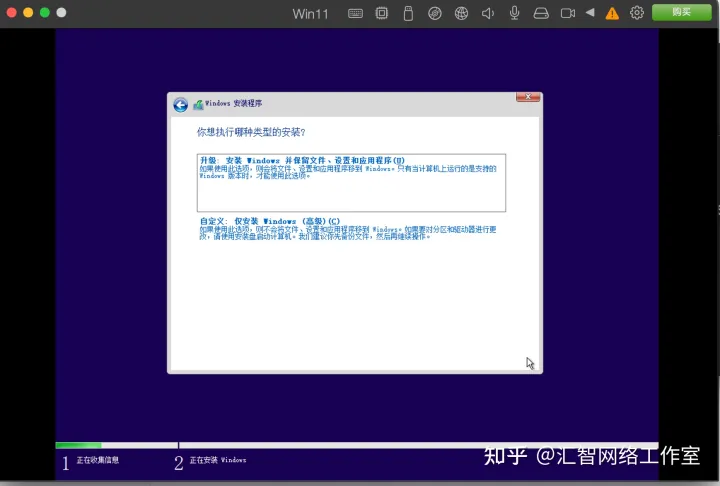Click the yellow warning triangle icon

tap(612, 13)
